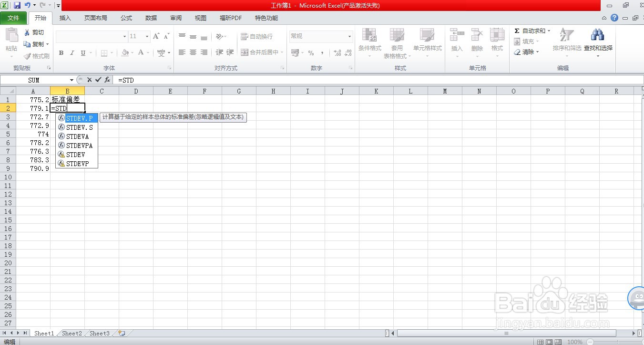Select STDEV.P in autocomplete list
This screenshot has width=644, height=345.
point(77,118)
